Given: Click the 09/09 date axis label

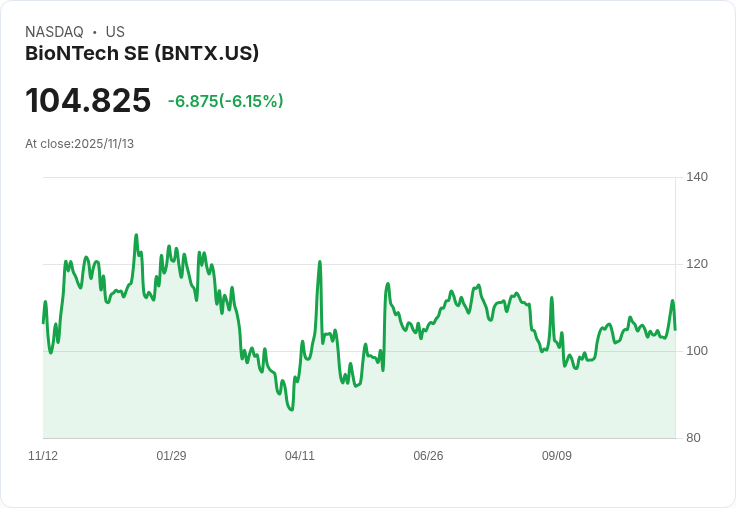Looking at the screenshot, I should [557, 456].
